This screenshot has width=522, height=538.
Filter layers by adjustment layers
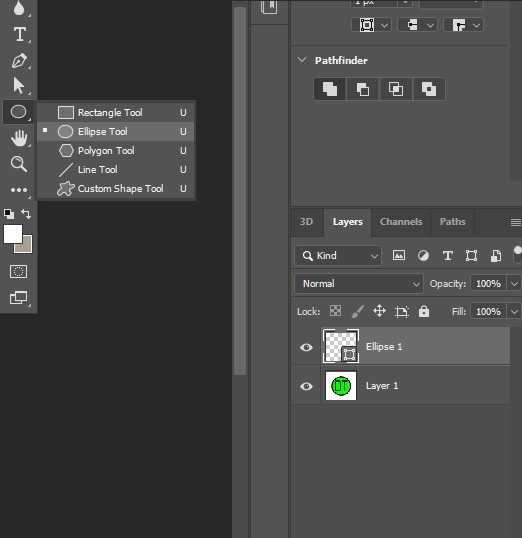click(x=423, y=256)
